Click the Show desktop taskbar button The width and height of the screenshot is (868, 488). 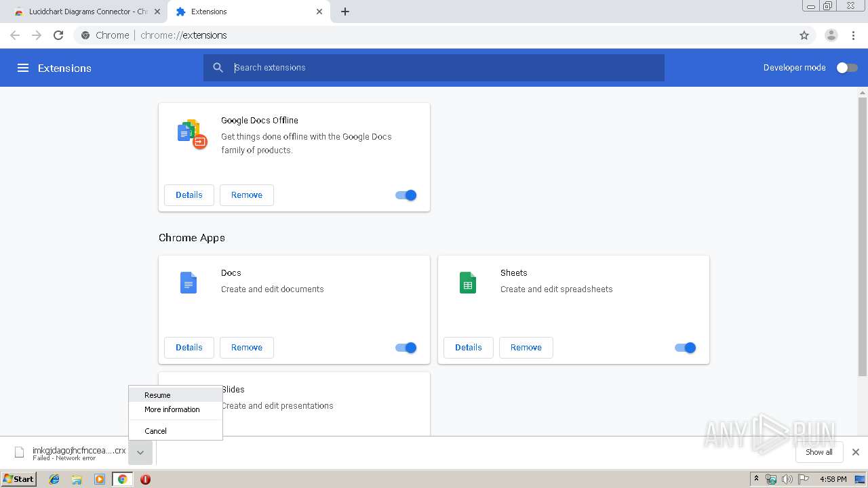click(x=861, y=479)
